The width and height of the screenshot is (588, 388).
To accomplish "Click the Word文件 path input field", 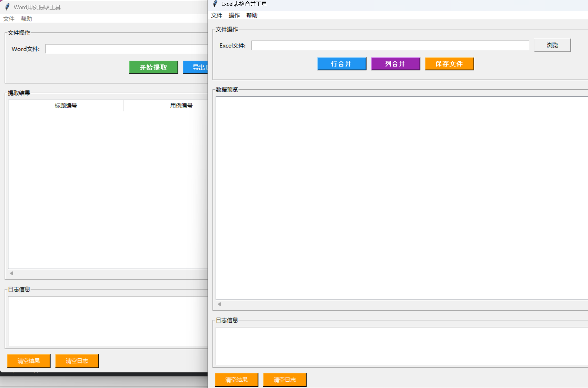I will coord(126,49).
